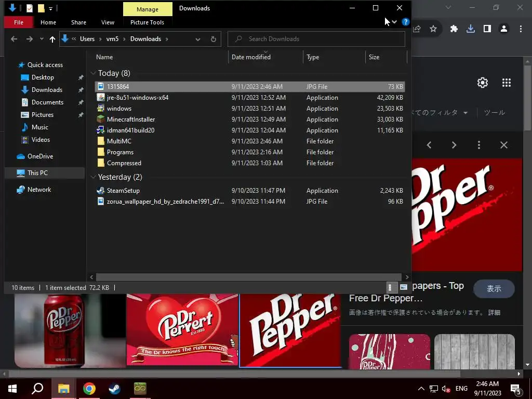Viewport: 532px width, 399px height.
Task: Refresh the Downloads folder view
Action: tap(214, 39)
